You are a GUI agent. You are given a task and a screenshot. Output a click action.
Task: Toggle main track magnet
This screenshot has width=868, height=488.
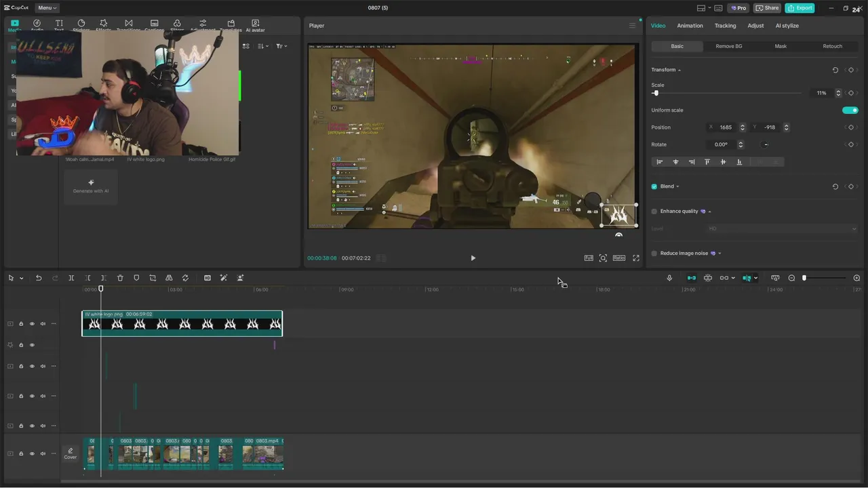coord(692,278)
